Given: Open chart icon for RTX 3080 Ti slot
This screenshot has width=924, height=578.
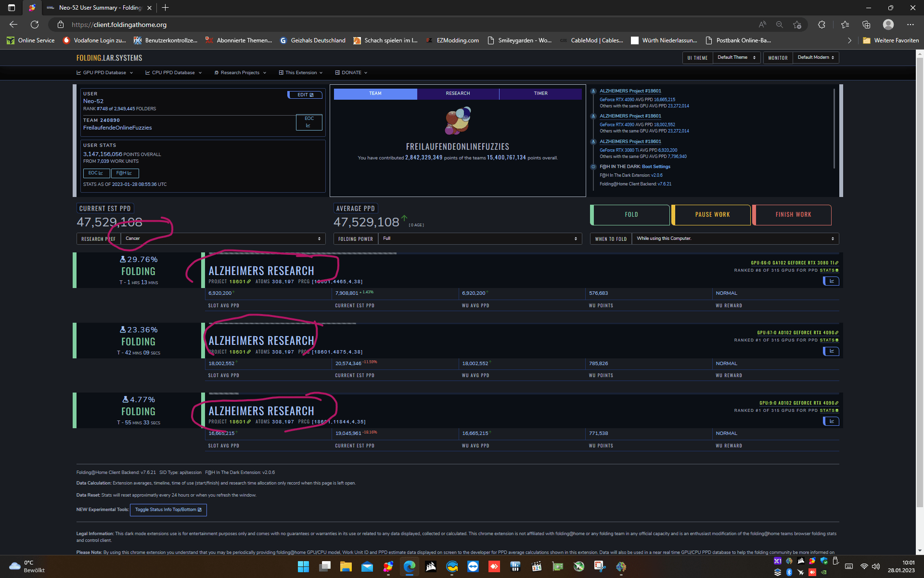Looking at the screenshot, I should pyautogui.click(x=831, y=281).
